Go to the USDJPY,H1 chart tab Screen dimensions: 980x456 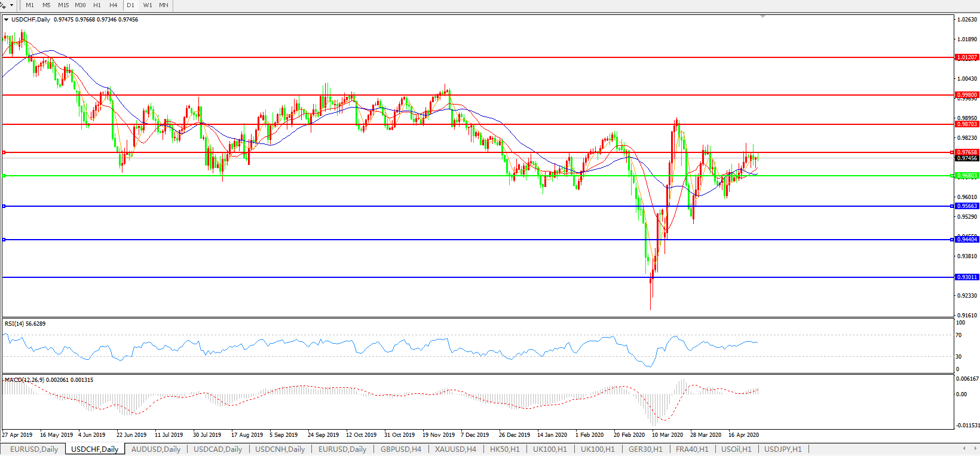[x=783, y=449]
